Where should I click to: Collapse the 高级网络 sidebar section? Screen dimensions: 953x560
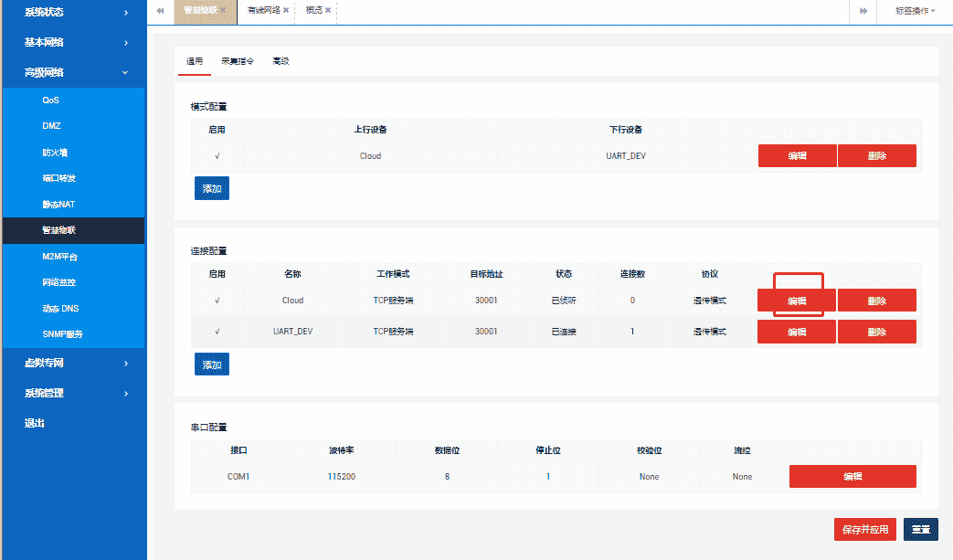73,72
